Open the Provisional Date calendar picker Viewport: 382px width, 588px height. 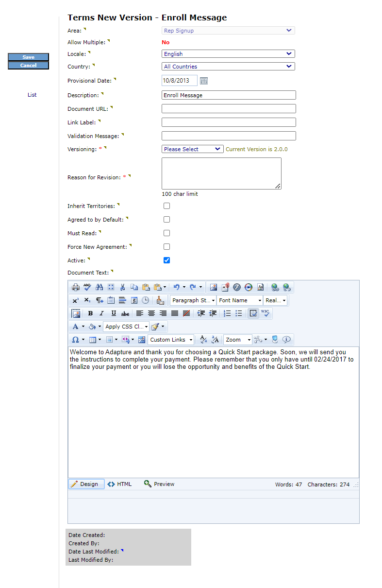point(204,81)
